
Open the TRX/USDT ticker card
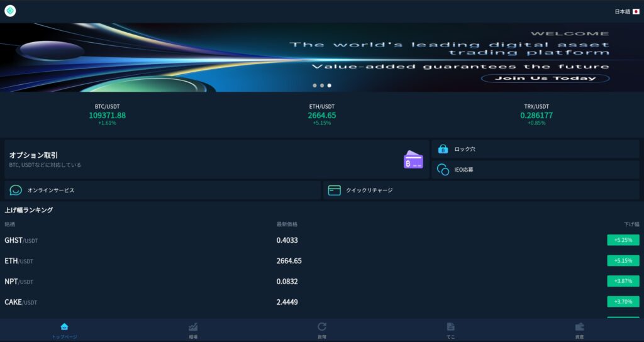point(536,114)
